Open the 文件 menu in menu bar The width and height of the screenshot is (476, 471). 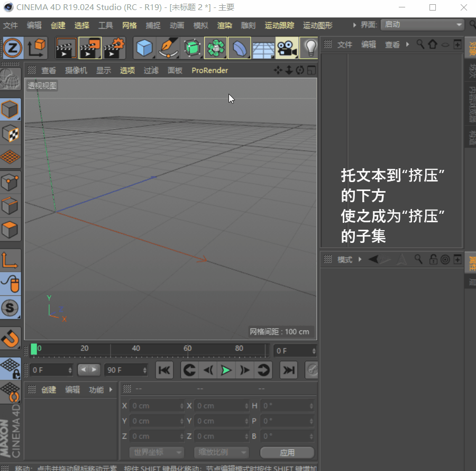tap(11, 25)
